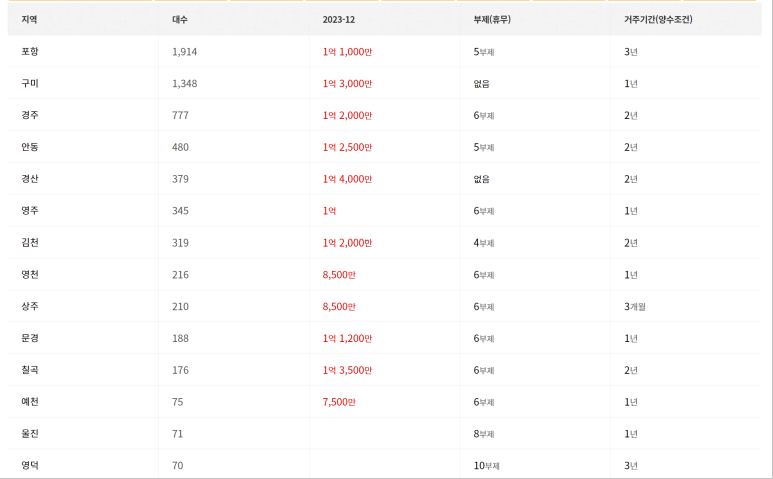
Task: Click the count value 480
Action: pos(180,147)
